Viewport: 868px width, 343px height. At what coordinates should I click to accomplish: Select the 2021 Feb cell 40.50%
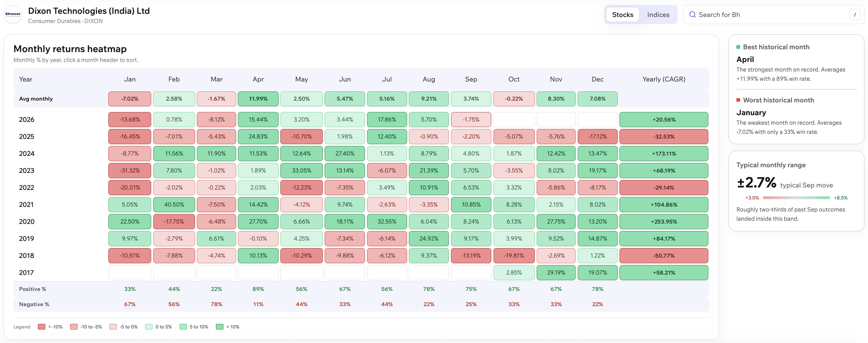click(174, 204)
